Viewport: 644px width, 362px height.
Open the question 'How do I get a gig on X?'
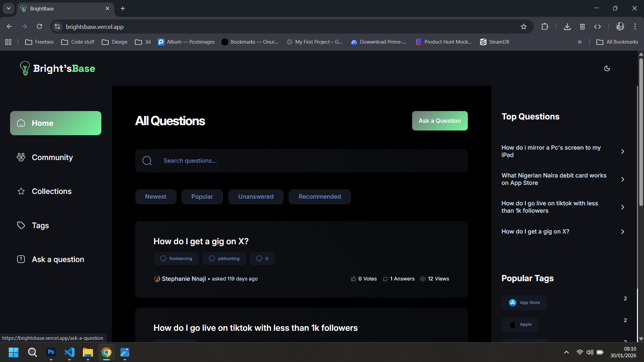point(201,241)
